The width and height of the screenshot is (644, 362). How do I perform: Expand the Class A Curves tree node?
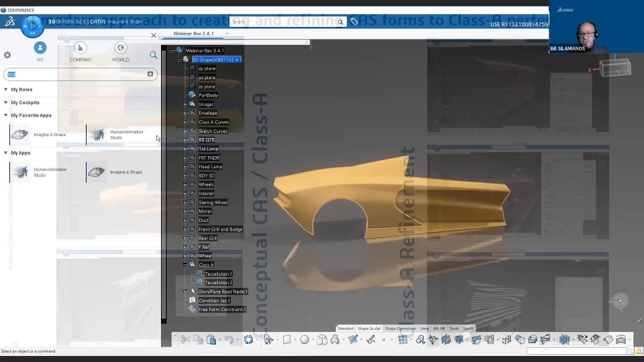185,122
